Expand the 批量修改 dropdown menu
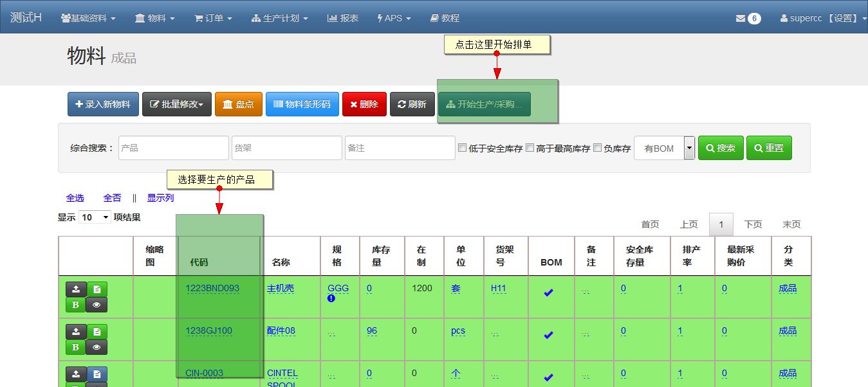The width and height of the screenshot is (868, 387). point(176,104)
